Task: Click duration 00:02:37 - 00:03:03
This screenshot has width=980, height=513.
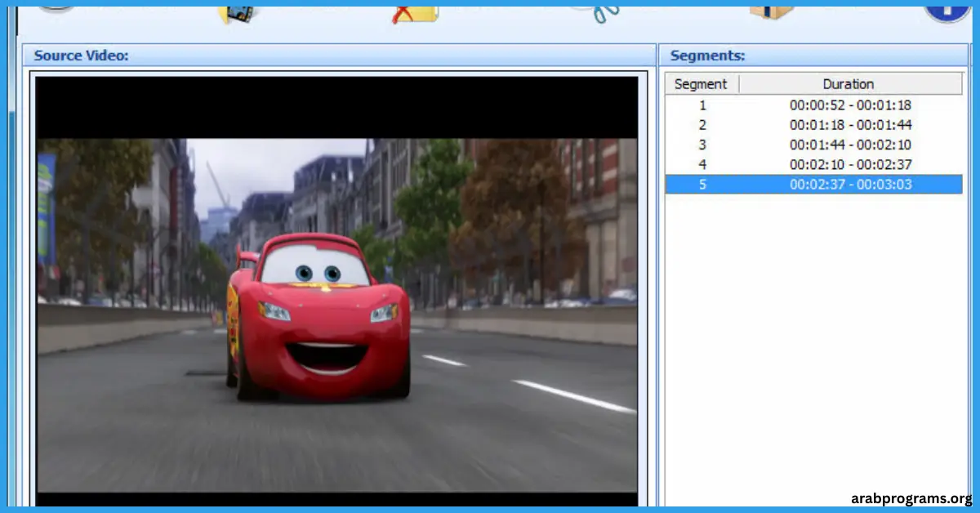Action: pos(850,184)
